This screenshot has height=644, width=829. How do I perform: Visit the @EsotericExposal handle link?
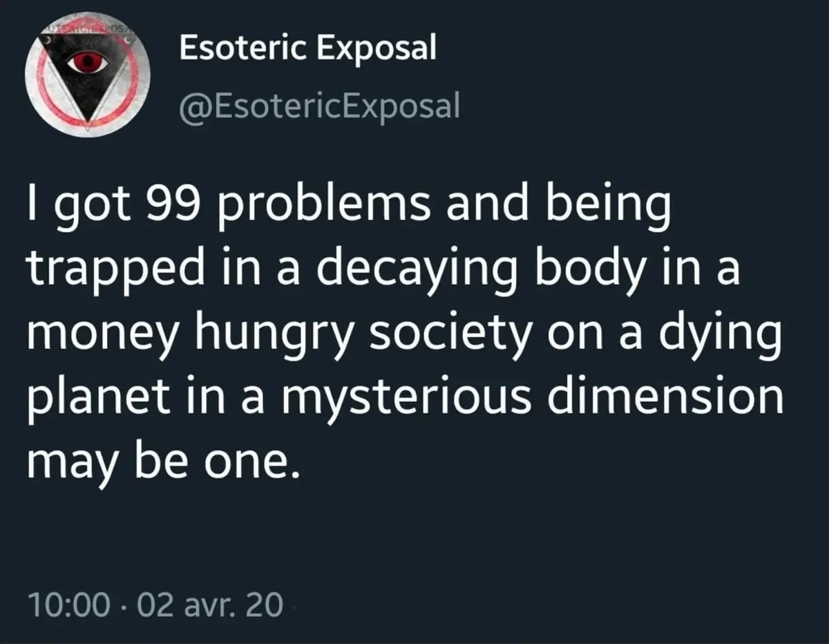(x=318, y=106)
